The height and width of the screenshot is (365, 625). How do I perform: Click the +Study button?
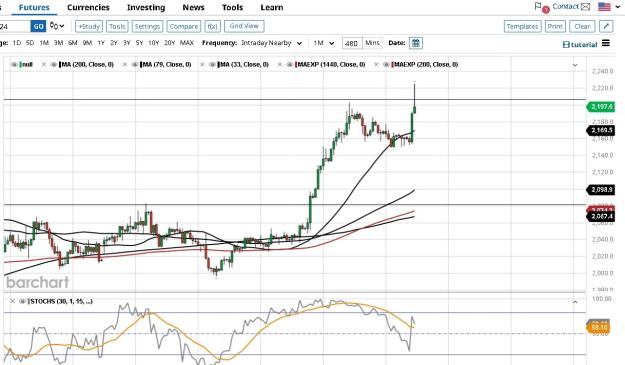[89, 26]
